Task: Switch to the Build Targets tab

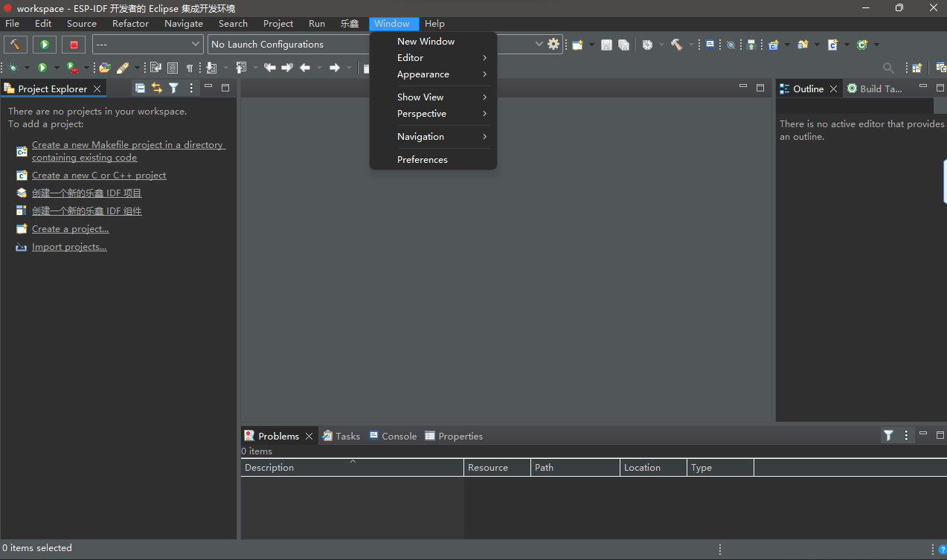Action: (x=875, y=88)
